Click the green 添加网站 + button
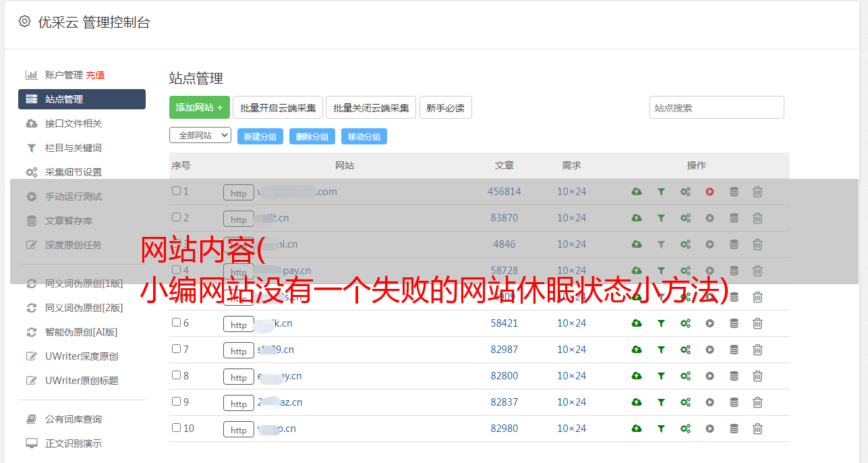This screenshot has height=463, width=868. point(200,107)
